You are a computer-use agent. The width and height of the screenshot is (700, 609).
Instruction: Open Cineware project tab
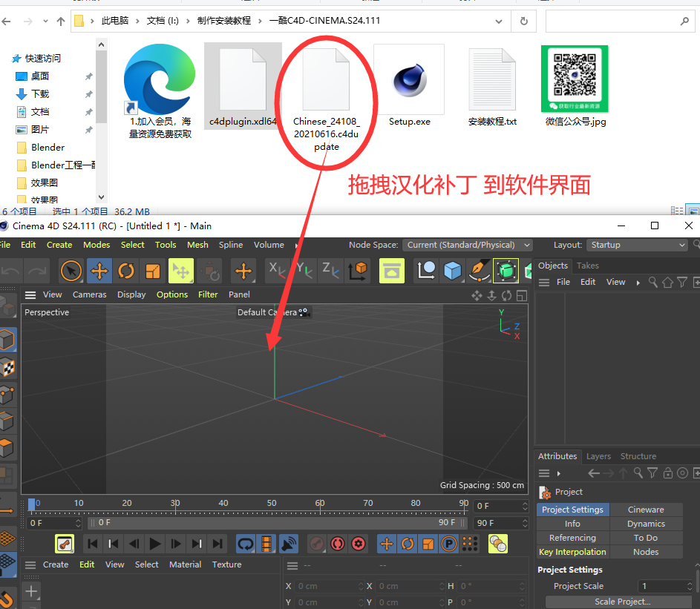pyautogui.click(x=646, y=510)
